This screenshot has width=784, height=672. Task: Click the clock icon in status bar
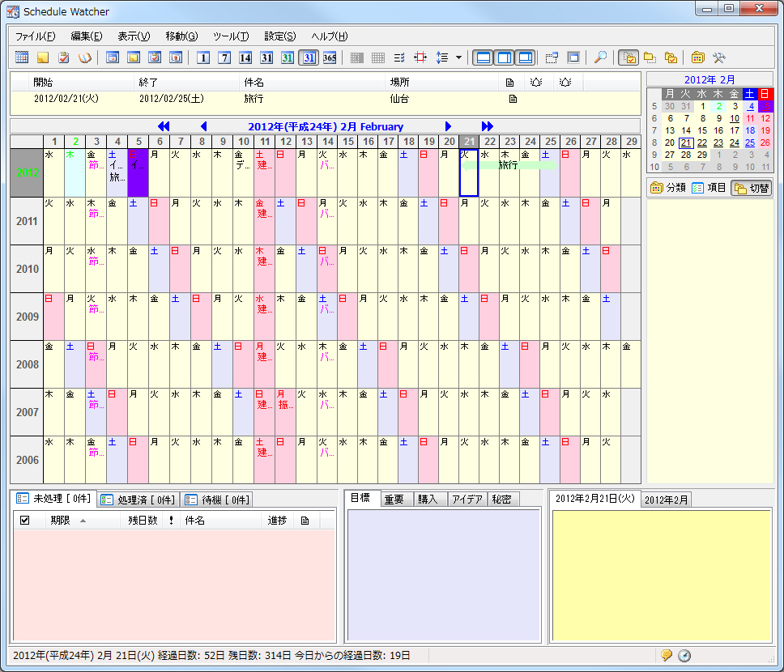pyautogui.click(x=684, y=655)
